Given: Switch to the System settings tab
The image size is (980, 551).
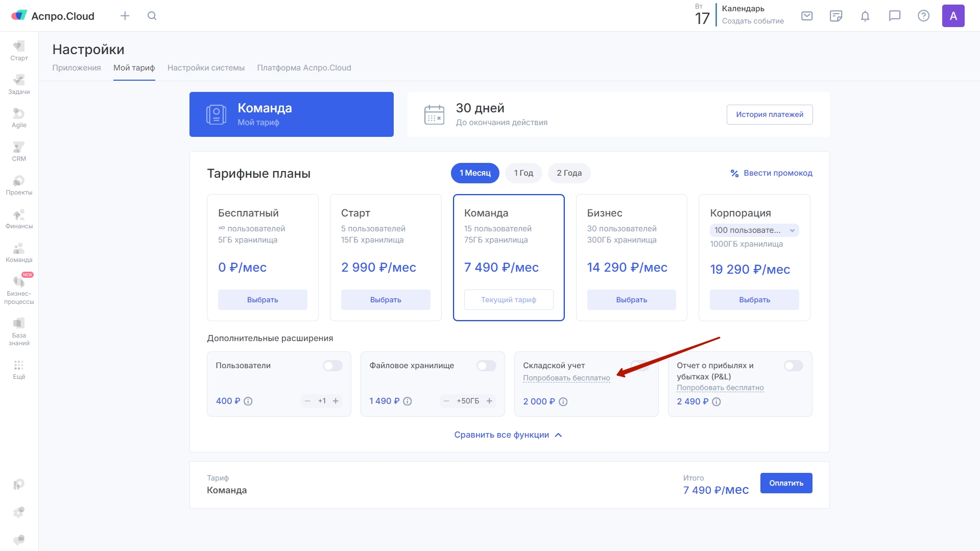Looking at the screenshot, I should click(x=206, y=68).
